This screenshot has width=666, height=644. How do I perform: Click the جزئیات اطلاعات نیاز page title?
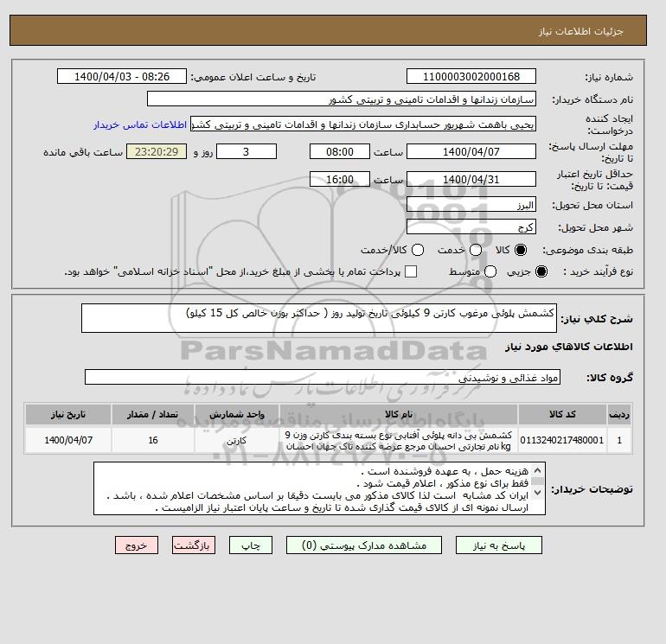point(580,31)
